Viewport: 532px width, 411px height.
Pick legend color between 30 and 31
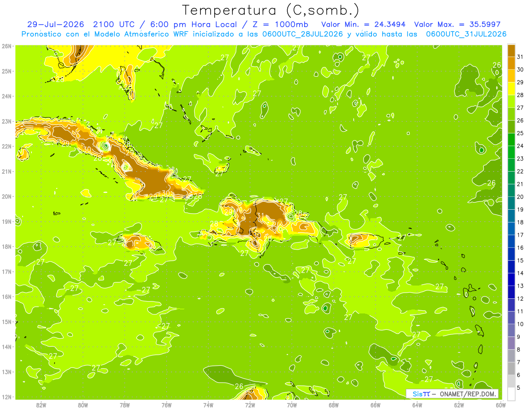[511, 63]
